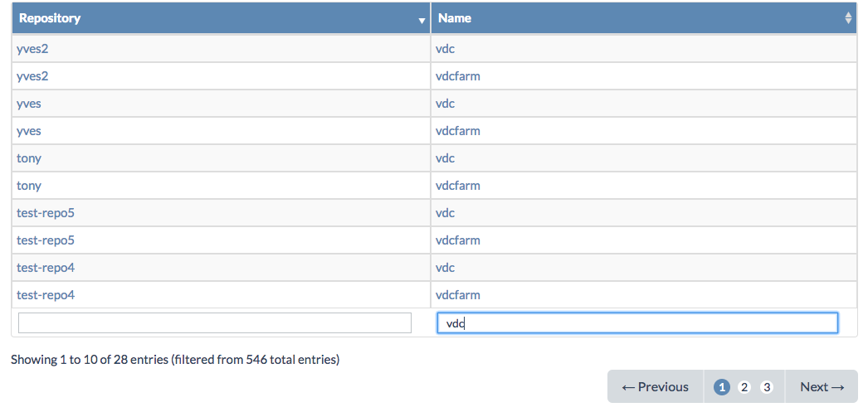
Task: Jump to page 3 of results
Action: click(x=767, y=387)
